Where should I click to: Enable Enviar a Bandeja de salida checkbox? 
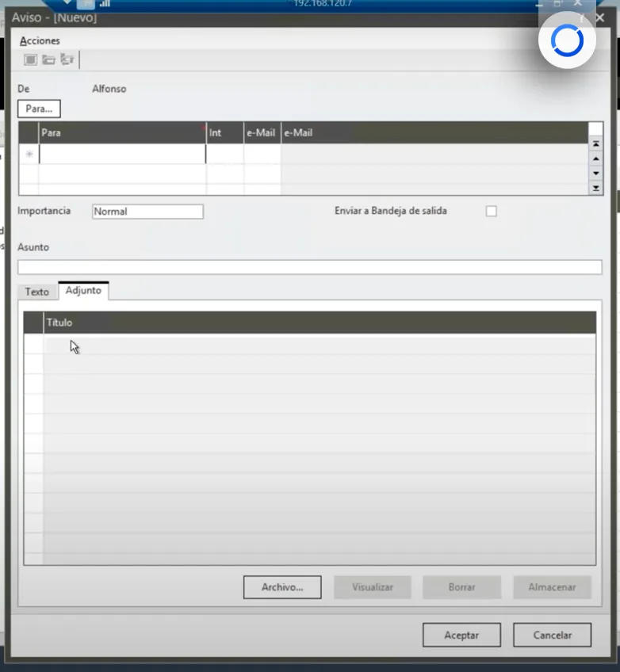click(x=492, y=211)
